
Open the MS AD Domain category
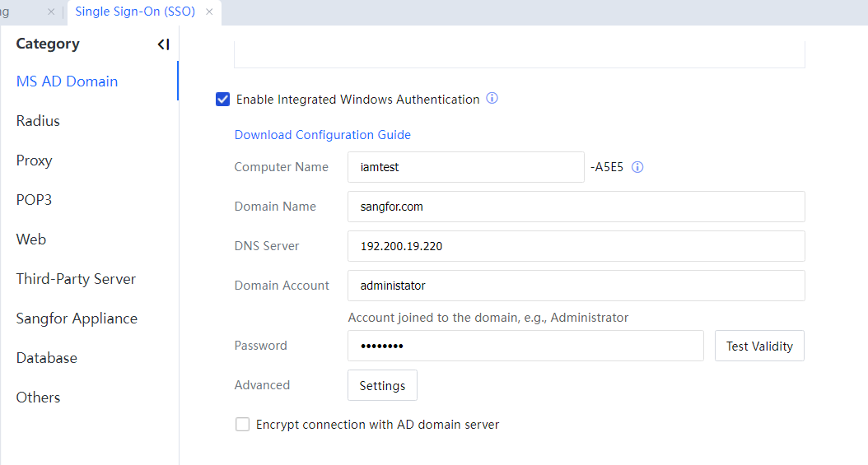[67, 81]
